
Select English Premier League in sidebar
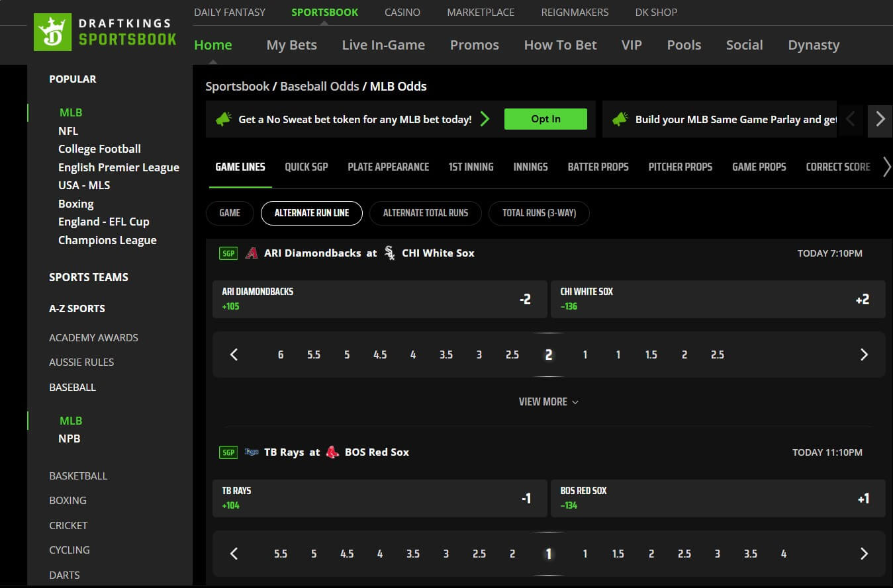pos(118,167)
